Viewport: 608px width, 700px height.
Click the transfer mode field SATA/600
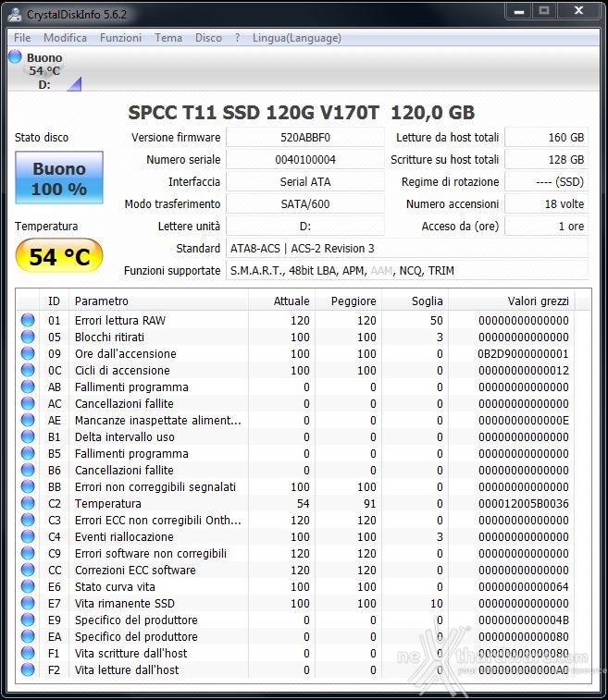305,204
